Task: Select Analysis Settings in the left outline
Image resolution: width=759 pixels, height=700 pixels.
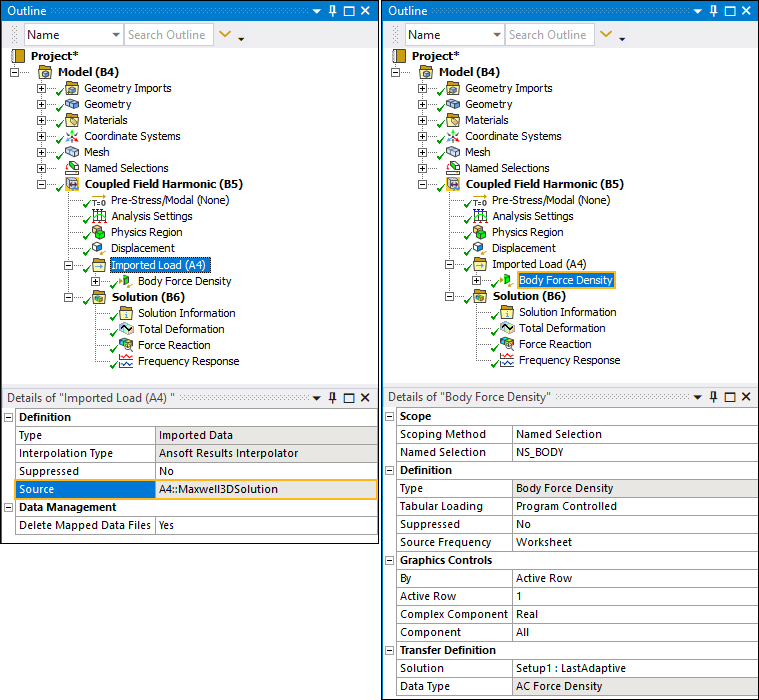Action: (152, 216)
